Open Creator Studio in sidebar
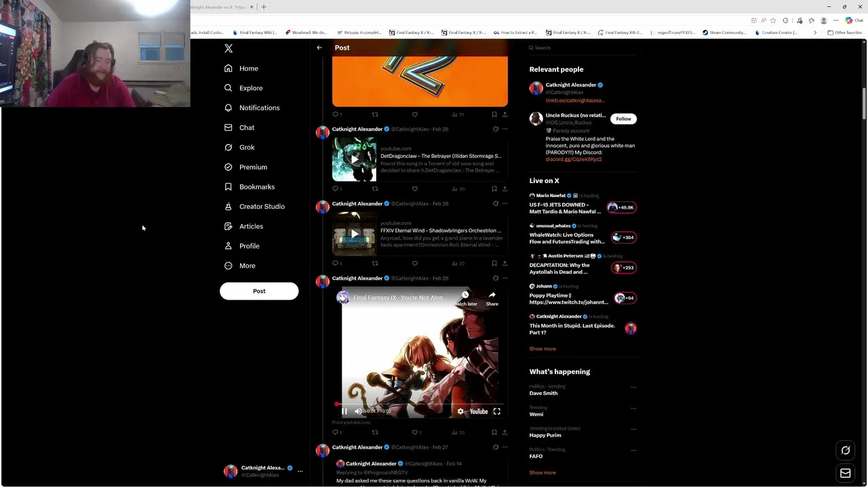Image resolution: width=868 pixels, height=488 pixels. [254, 206]
